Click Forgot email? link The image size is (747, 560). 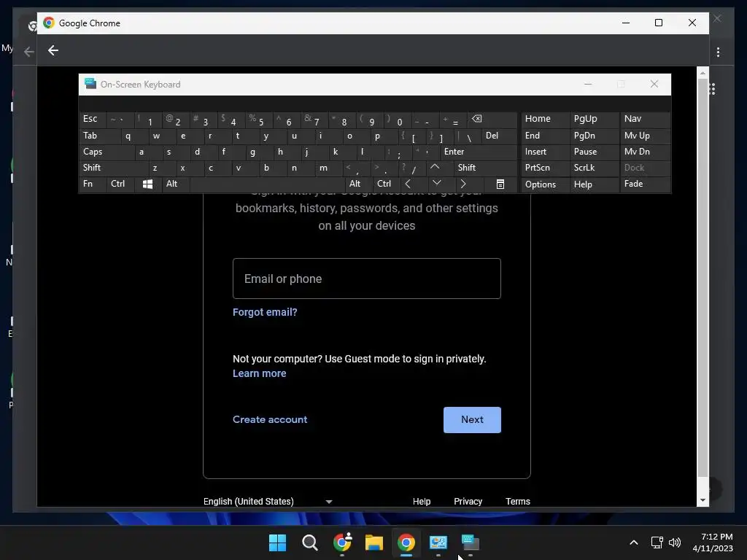point(265,312)
